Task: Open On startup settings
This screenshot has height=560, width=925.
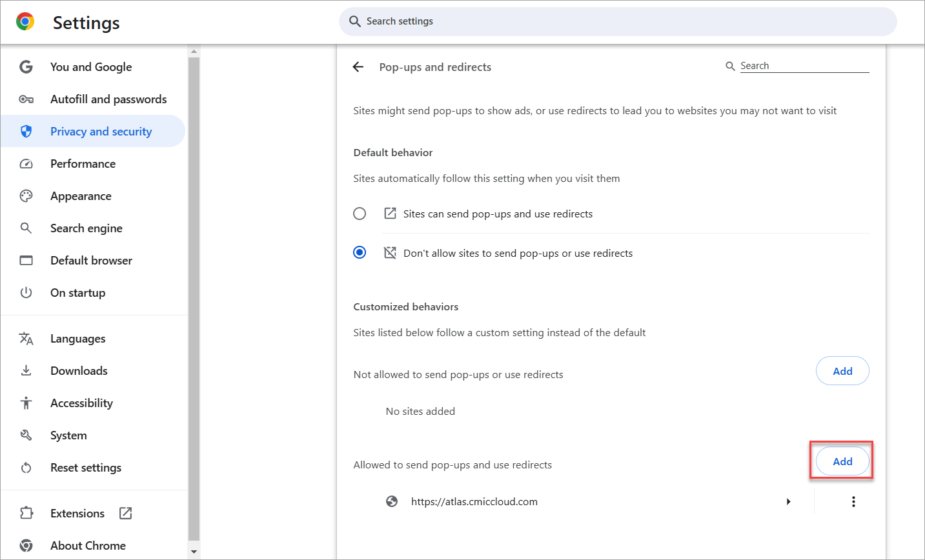Action: [x=93, y=293]
